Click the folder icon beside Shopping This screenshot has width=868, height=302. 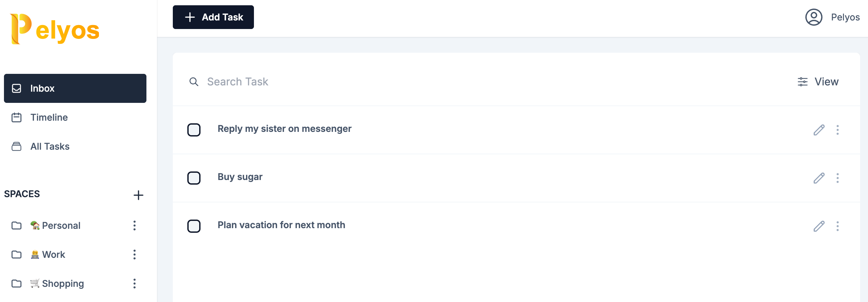[x=16, y=283]
